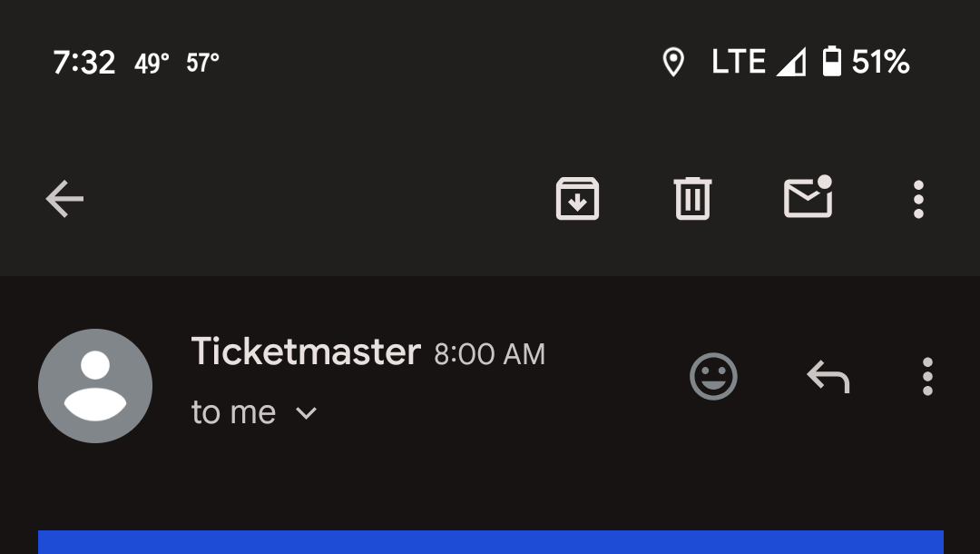Reply to the Ticketmaster message
The width and height of the screenshot is (980, 554).
pyautogui.click(x=828, y=376)
